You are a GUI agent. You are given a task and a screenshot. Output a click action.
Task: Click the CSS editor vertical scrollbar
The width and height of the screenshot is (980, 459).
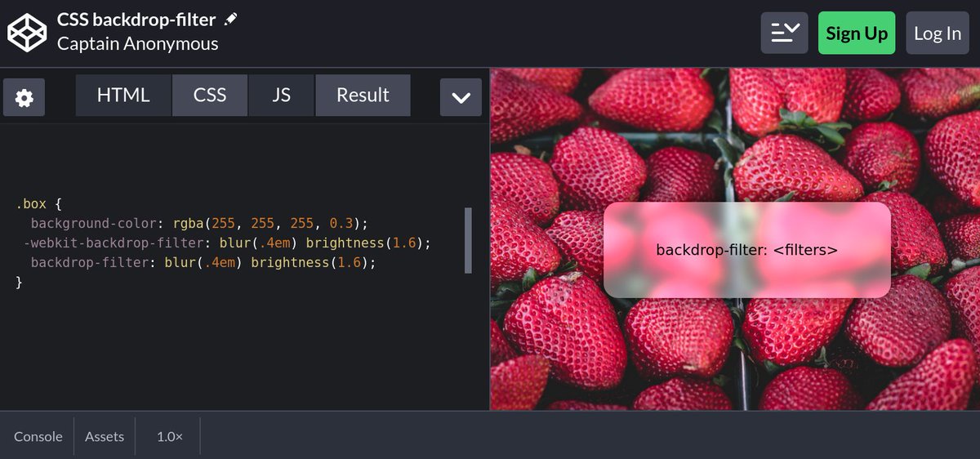(468, 240)
